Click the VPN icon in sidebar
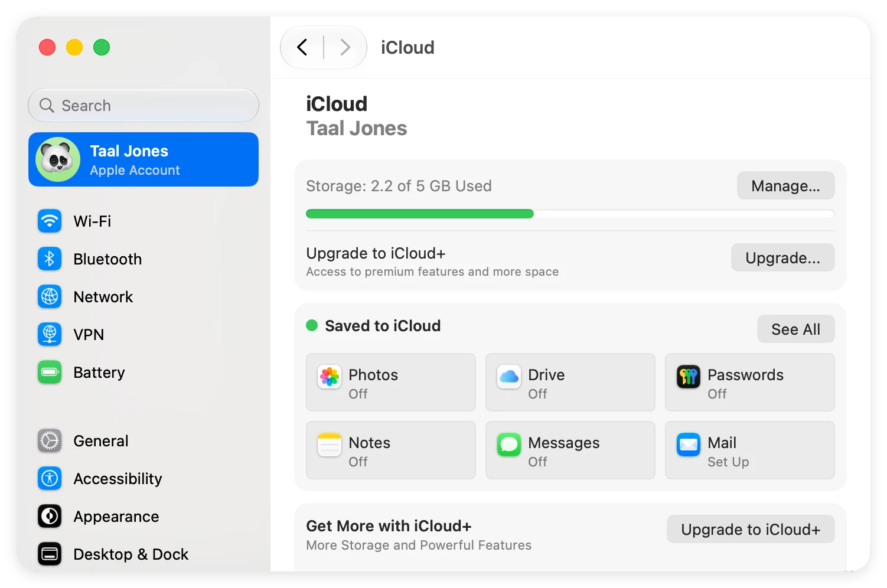 click(x=50, y=335)
